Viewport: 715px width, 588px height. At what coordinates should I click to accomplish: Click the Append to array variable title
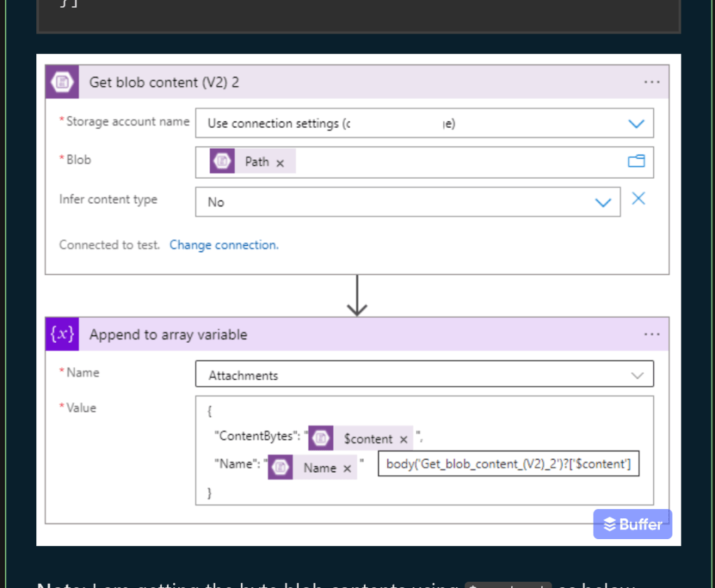pos(168,335)
